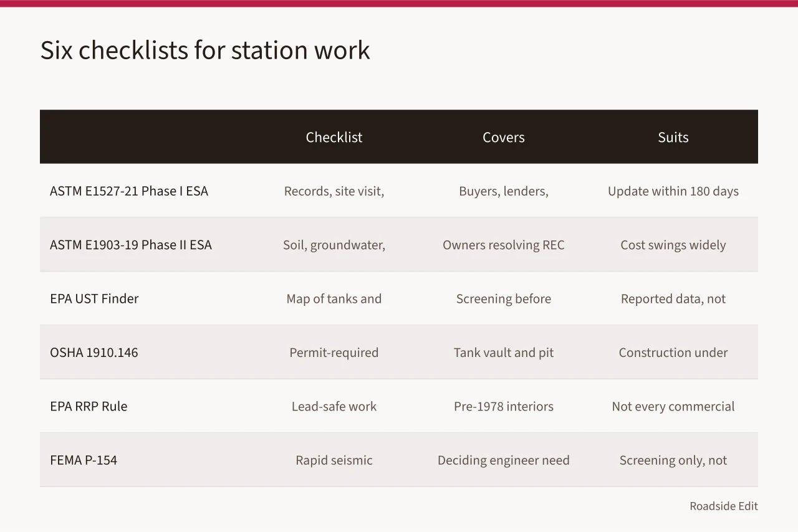Click the 'Screening before' cell

504,298
